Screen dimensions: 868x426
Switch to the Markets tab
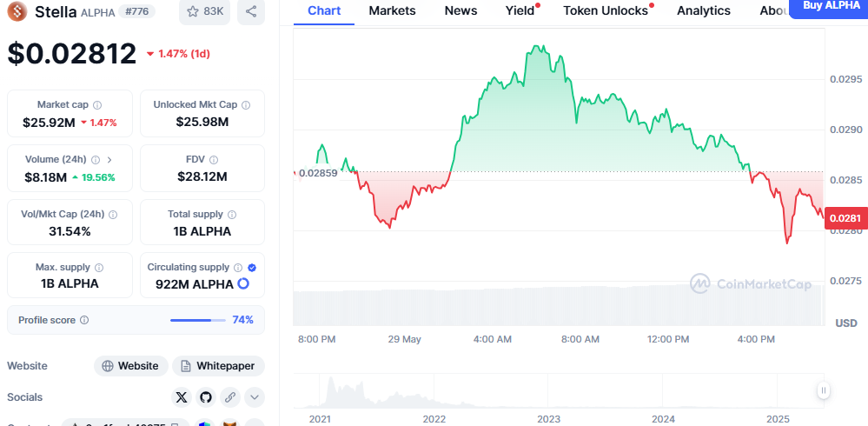click(392, 10)
